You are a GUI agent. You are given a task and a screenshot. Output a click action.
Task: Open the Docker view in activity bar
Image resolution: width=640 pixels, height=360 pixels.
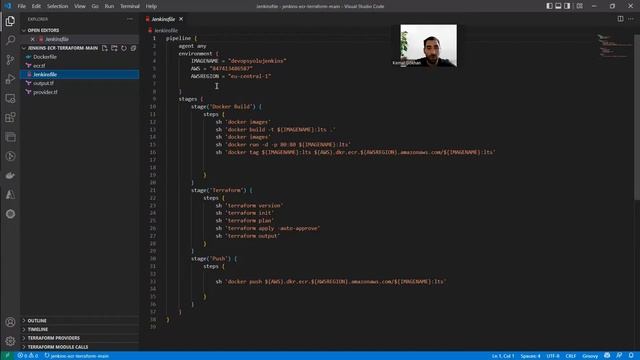pyautogui.click(x=10, y=176)
